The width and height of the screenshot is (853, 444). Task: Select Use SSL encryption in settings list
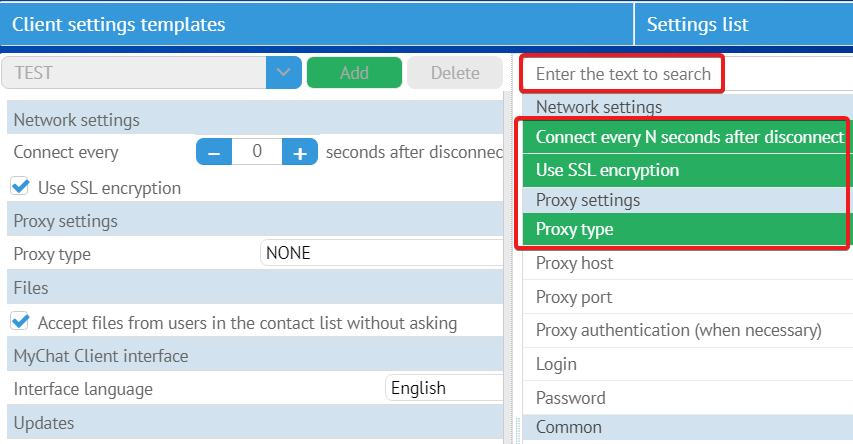tap(608, 170)
